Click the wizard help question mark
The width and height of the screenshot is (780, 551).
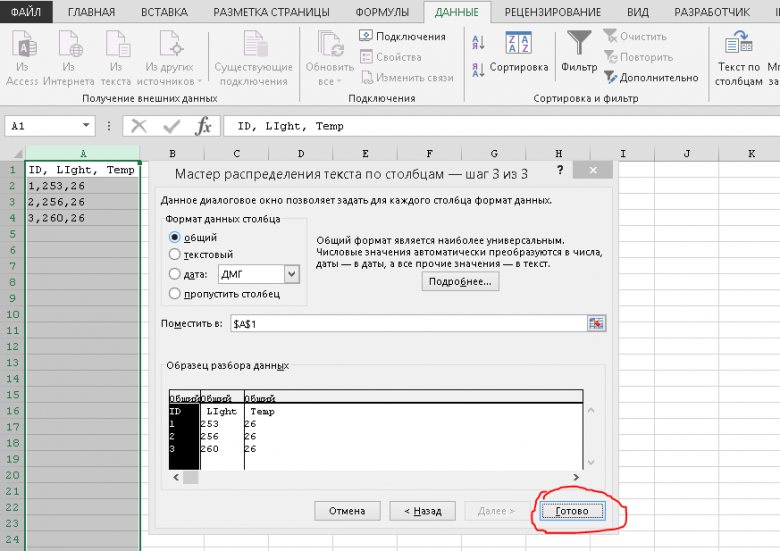(560, 170)
